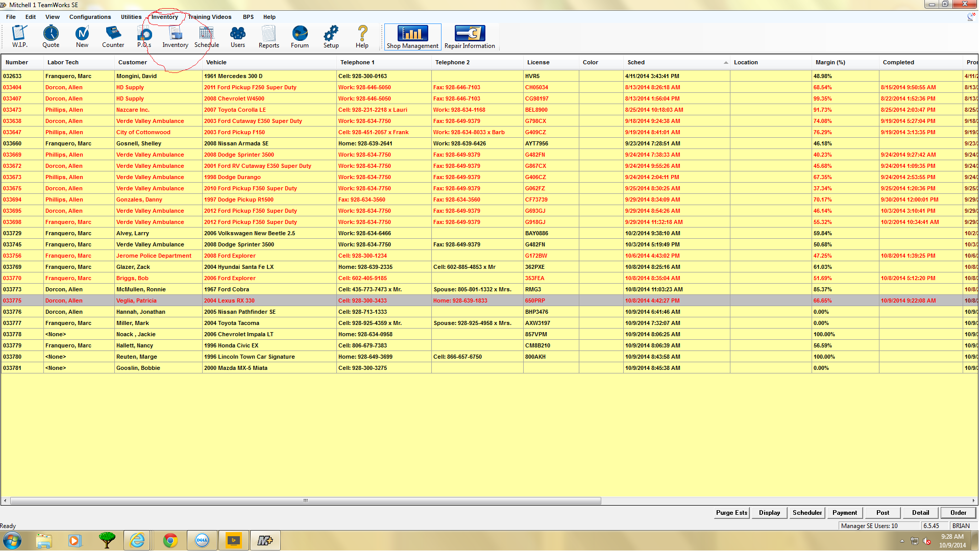Open the Counter sale icon
This screenshot has height=551, width=980.
point(113,37)
